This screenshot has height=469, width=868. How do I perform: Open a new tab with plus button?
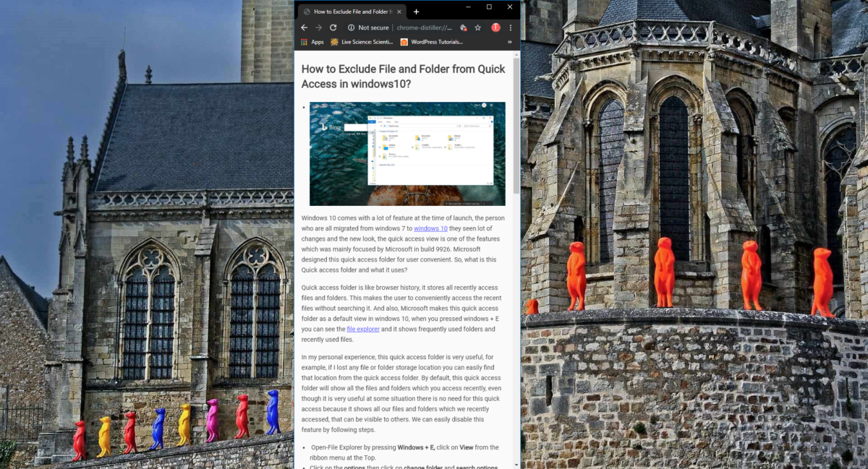tap(416, 12)
